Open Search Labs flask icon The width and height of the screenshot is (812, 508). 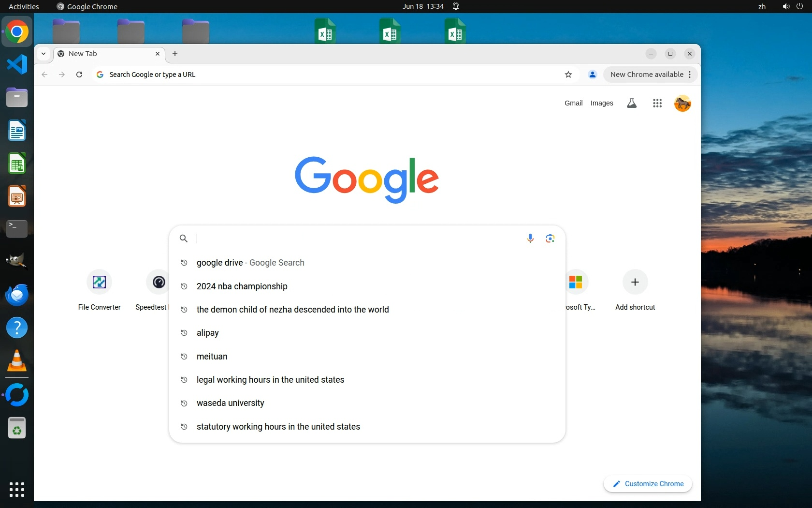[x=631, y=103]
